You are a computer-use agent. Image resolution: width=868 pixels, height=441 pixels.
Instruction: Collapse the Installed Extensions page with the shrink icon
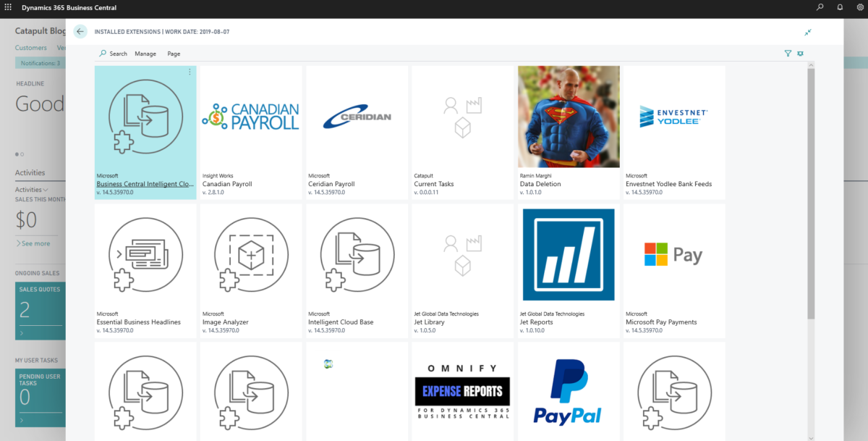(808, 32)
